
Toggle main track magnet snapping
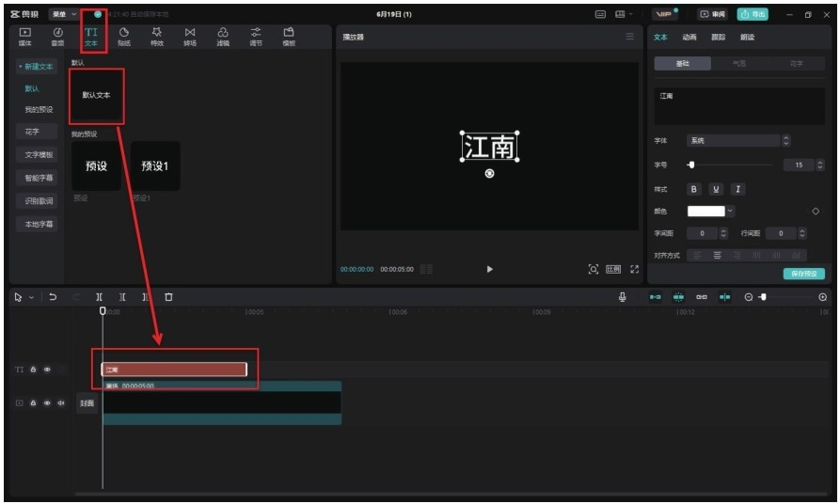pyautogui.click(x=656, y=297)
